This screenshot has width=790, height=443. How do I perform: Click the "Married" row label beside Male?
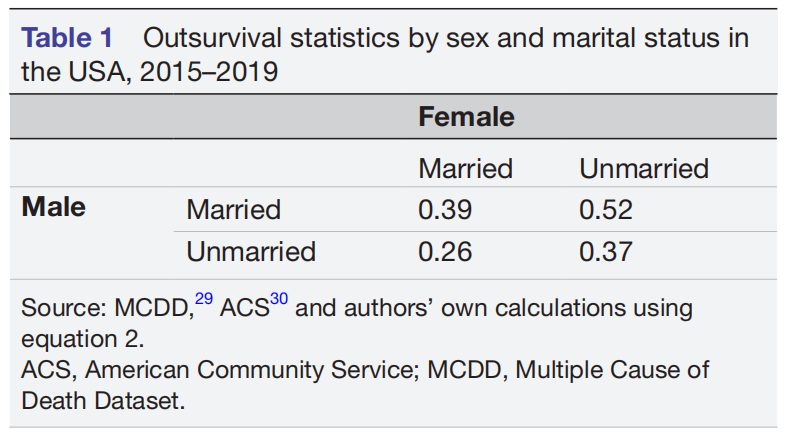[x=233, y=210]
